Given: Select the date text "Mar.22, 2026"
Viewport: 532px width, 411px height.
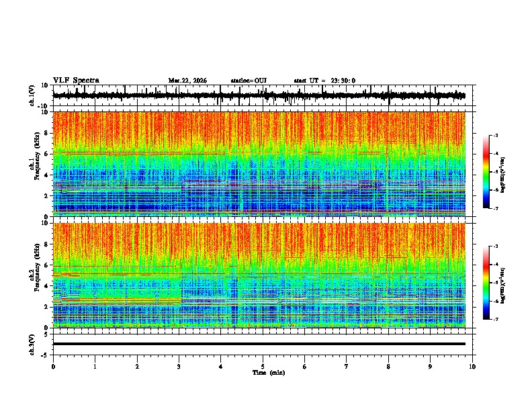Looking at the screenshot, I should pos(187,81).
